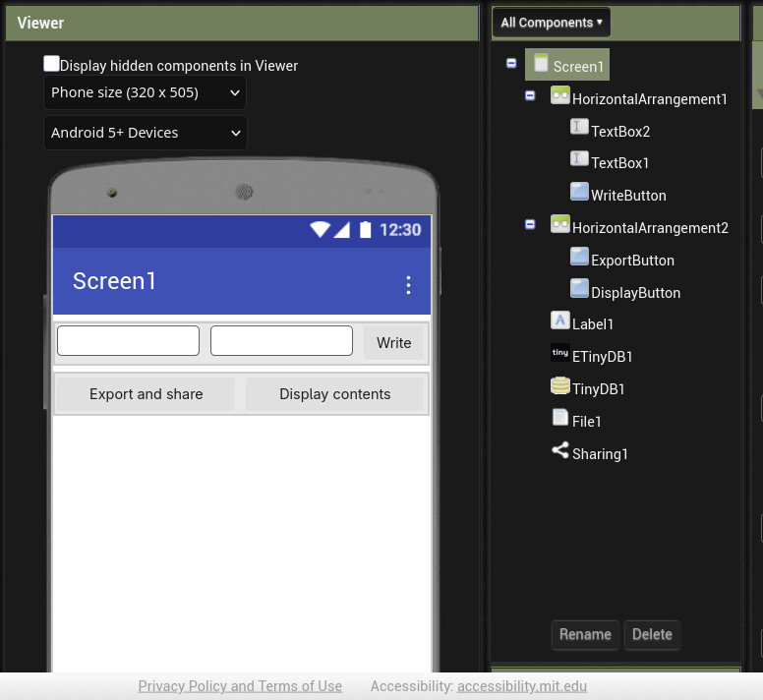The image size is (763, 700).
Task: Select the TextBox2 icon in component tree
Action: 579,129
